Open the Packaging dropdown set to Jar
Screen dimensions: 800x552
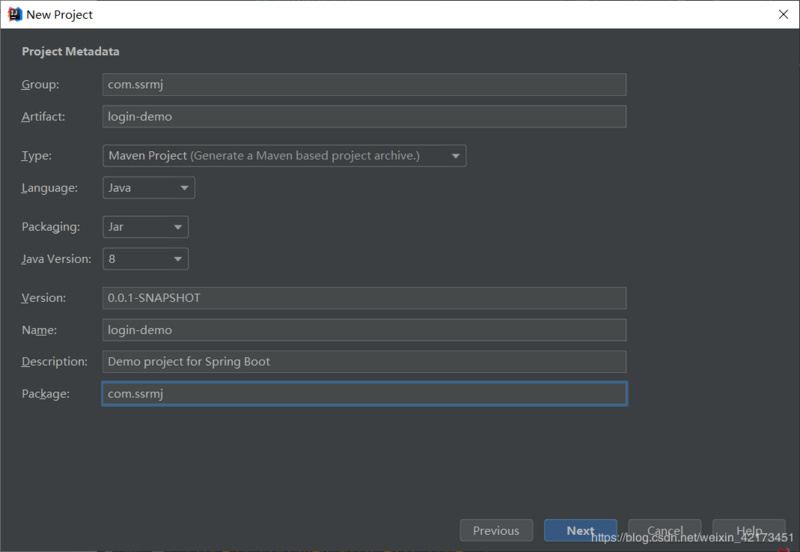coord(145,227)
